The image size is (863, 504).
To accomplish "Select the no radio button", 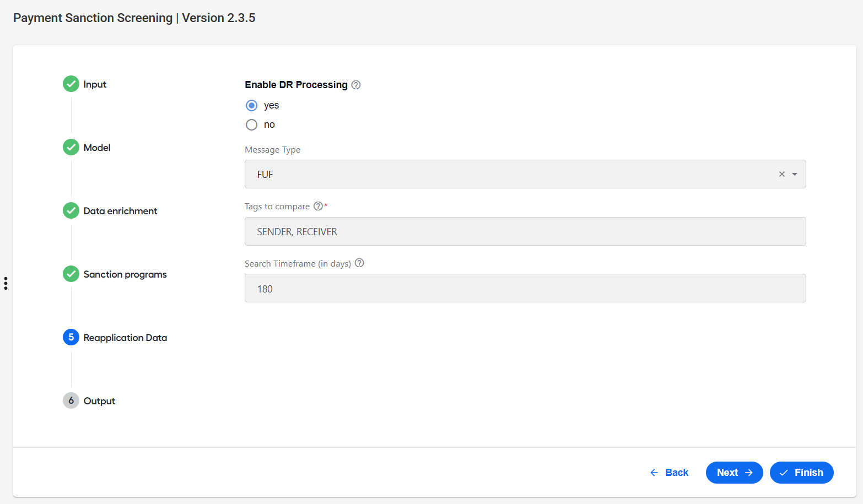I will click(251, 124).
